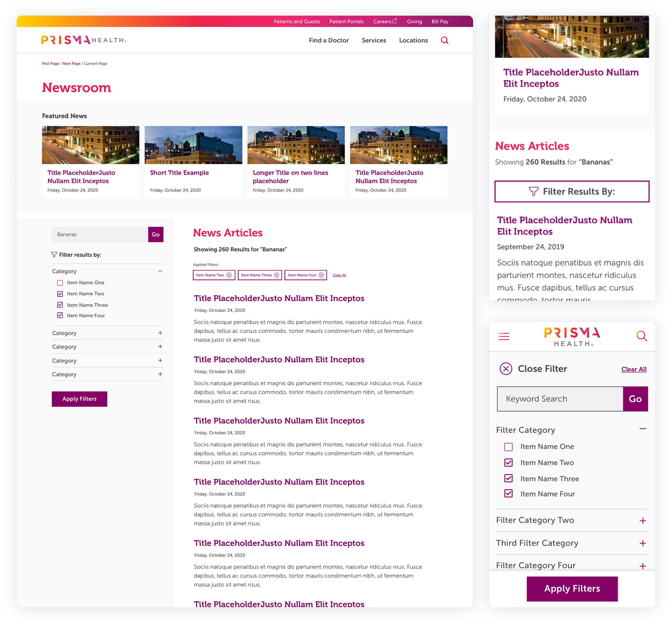The height and width of the screenshot is (625, 672).
Task: Expand Filter Category Two in the mobile panel
Action: click(x=643, y=520)
